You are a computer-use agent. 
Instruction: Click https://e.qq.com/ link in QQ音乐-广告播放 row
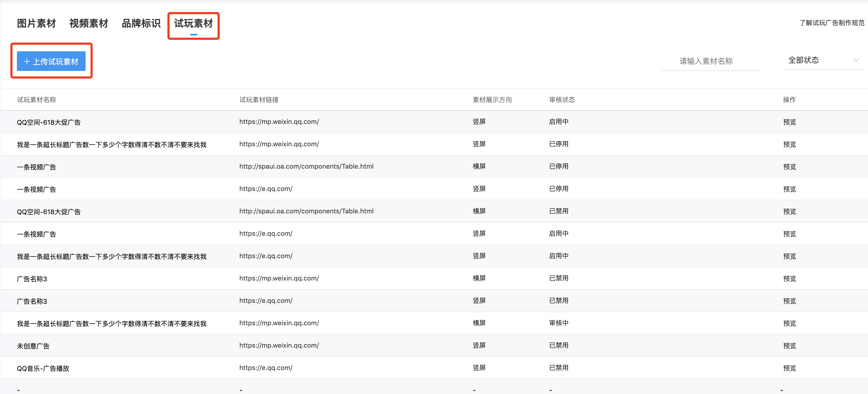point(266,368)
